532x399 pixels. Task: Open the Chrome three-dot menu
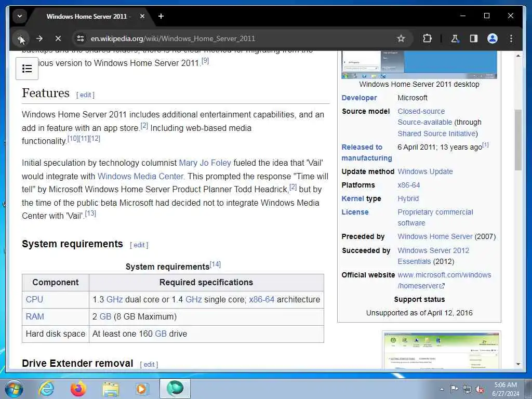[511, 38]
